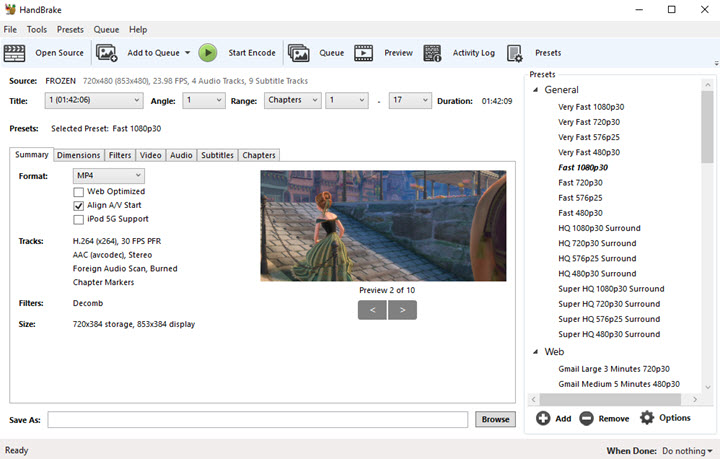Switch to the Chapters tab
The width and height of the screenshot is (720, 459).
pyautogui.click(x=259, y=155)
